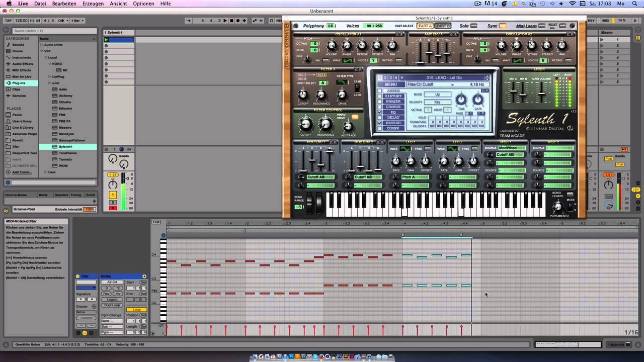Viewport: 644px width, 362px height.
Task: Open arpeggiator Mode Up dropdown
Action: pos(437,95)
